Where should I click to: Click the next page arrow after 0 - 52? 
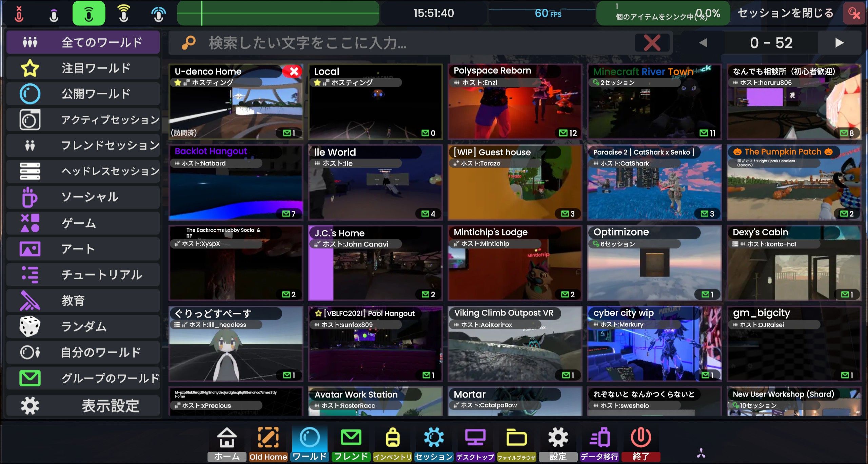pos(840,43)
